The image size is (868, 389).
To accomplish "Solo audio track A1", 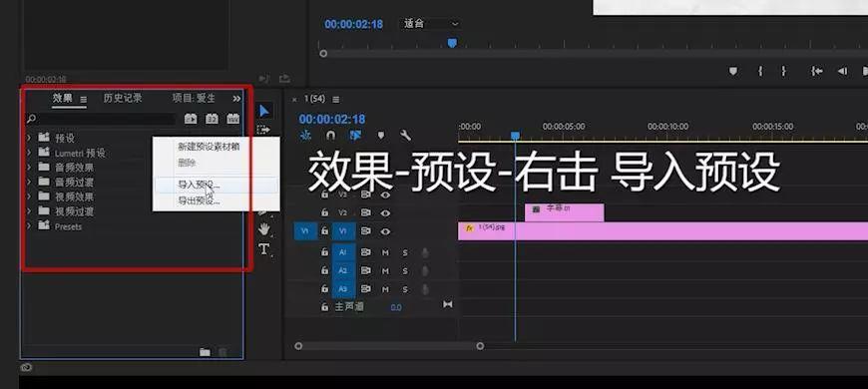I will coord(405,252).
